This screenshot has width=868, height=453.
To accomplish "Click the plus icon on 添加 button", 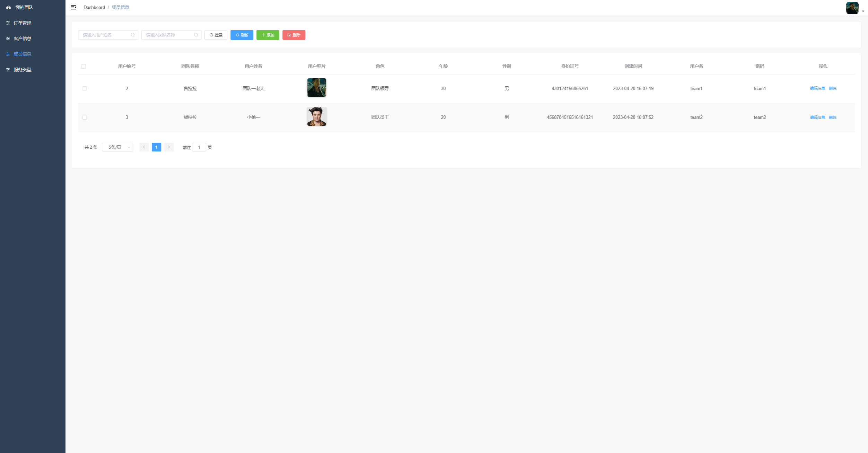I will [263, 35].
